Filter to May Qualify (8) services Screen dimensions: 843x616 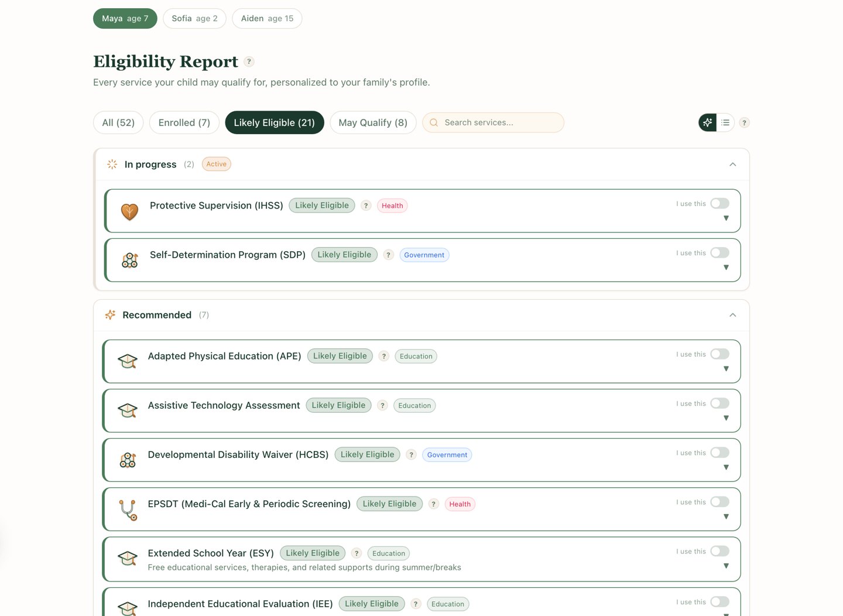click(x=373, y=122)
